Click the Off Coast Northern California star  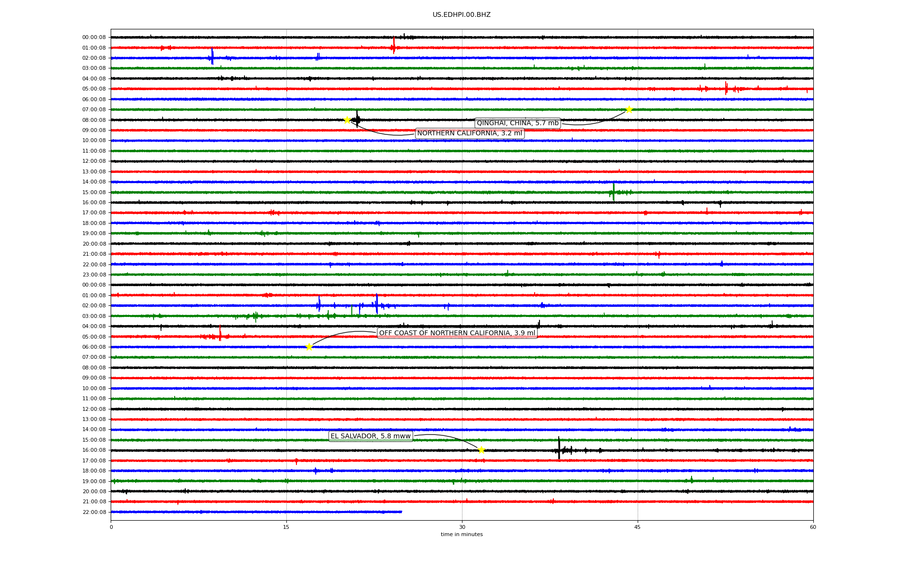coord(309,347)
